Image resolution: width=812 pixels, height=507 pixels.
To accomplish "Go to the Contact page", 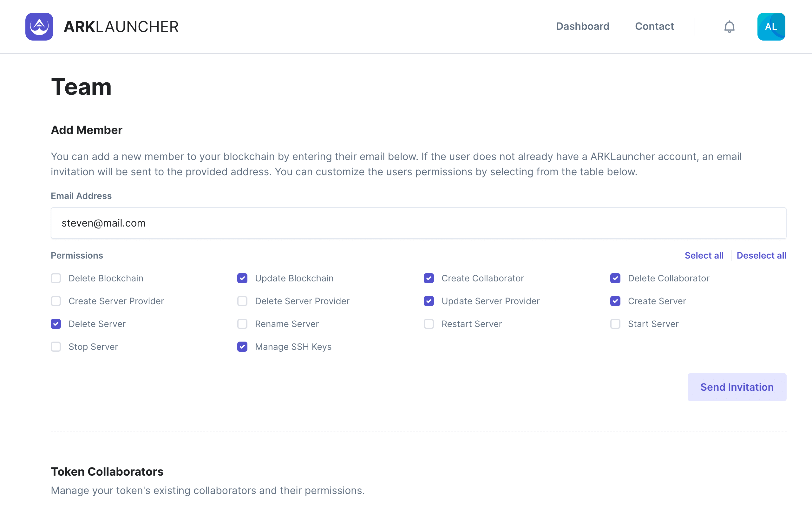I will pos(654,27).
